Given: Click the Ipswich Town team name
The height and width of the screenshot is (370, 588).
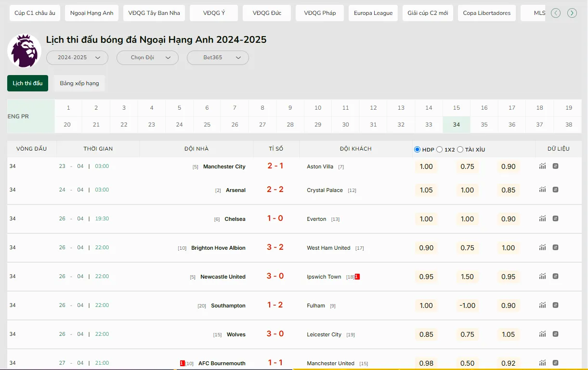Looking at the screenshot, I should (x=324, y=277).
